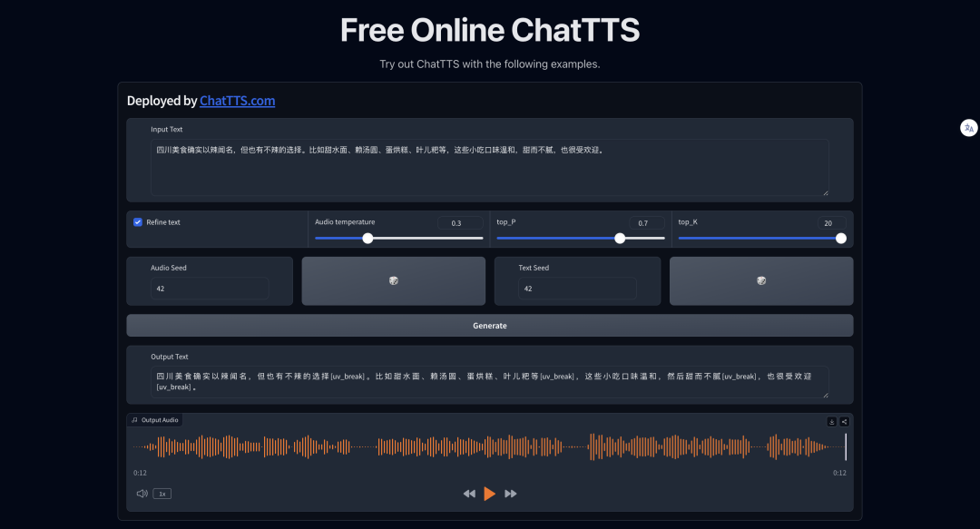The height and width of the screenshot is (529, 980).
Task: Fast-forward the audio playback
Action: (511, 494)
